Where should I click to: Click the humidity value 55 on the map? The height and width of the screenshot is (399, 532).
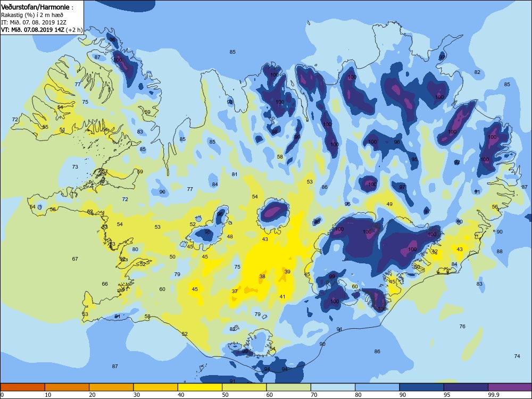tap(45, 127)
